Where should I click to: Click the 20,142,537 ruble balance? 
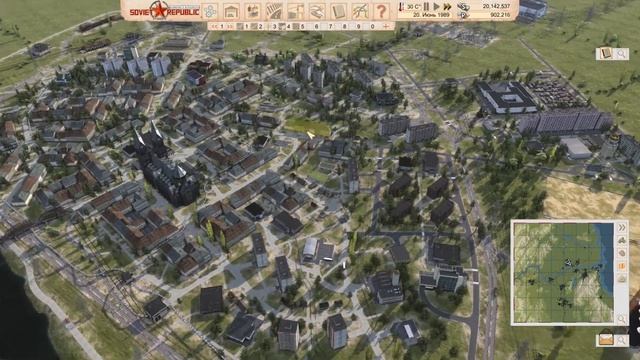[496, 6]
